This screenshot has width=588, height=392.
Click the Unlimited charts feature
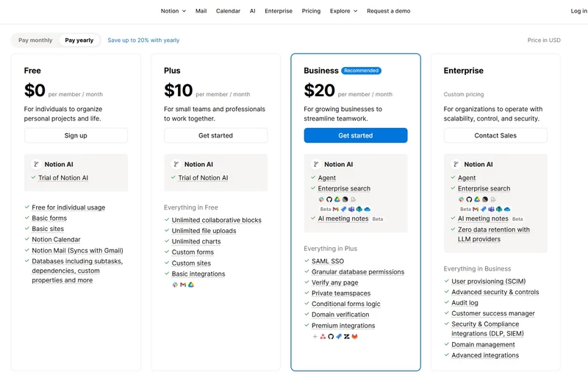coord(196,241)
